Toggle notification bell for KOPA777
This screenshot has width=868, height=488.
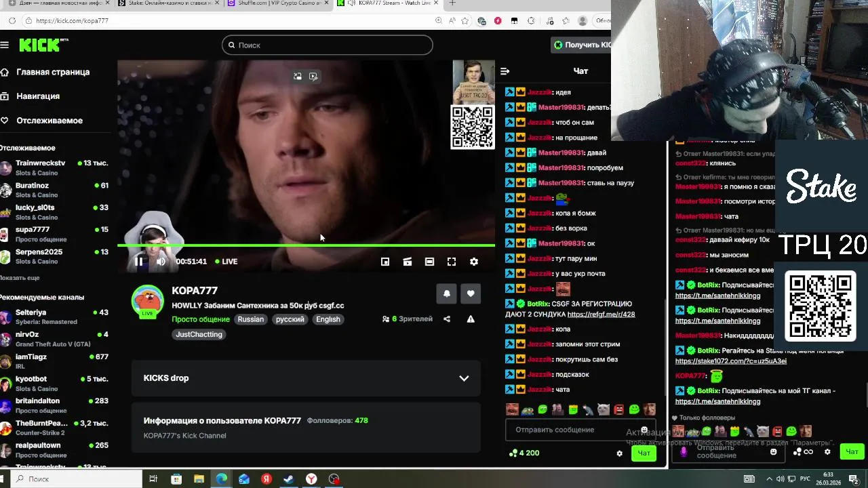point(446,293)
